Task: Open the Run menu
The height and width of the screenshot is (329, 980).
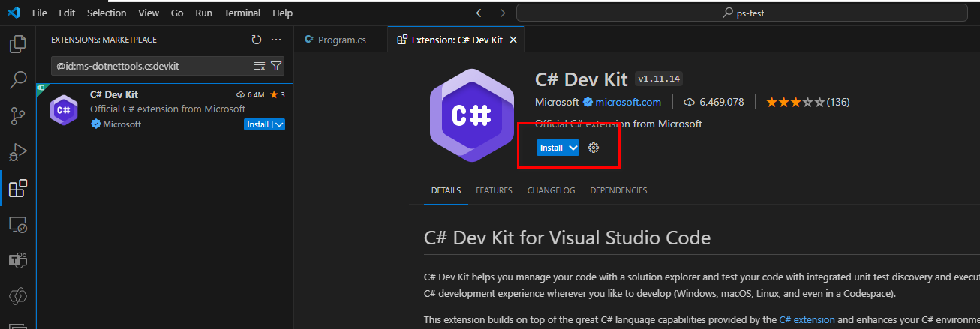Action: pos(203,13)
